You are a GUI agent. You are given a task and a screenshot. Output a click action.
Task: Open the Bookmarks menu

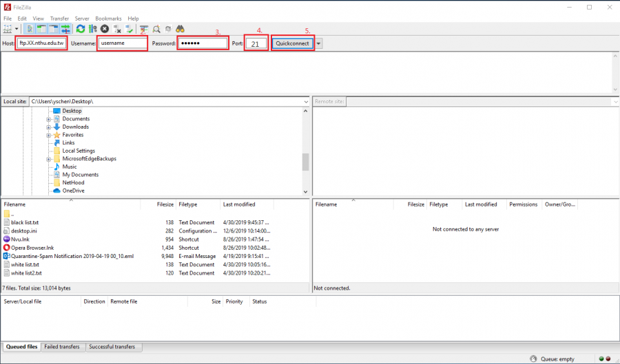pos(107,19)
